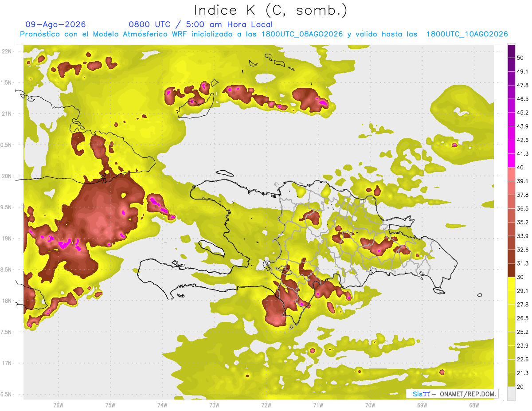The image size is (532, 411).
Task: Click the colorbar value '35.2'
Action: click(x=523, y=222)
